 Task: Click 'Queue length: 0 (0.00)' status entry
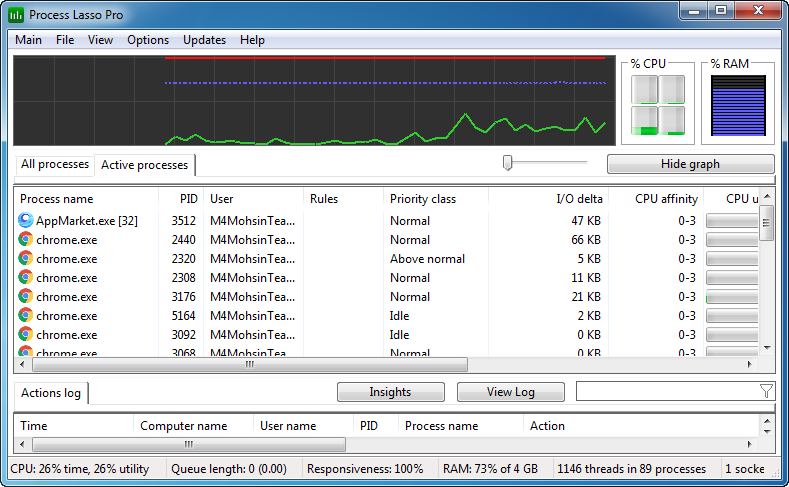pos(229,469)
